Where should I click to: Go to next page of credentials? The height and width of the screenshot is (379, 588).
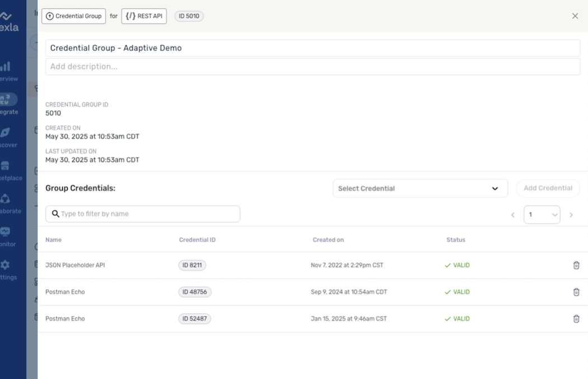tap(571, 215)
